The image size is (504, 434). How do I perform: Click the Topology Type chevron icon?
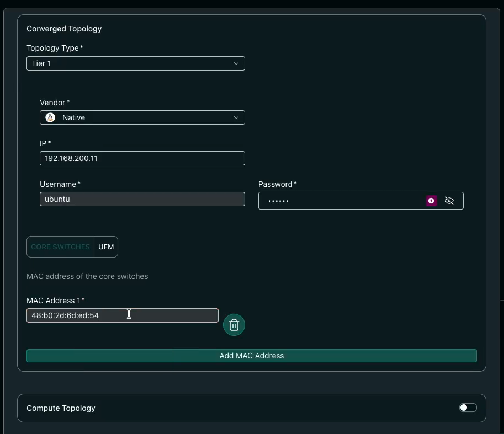tap(236, 63)
